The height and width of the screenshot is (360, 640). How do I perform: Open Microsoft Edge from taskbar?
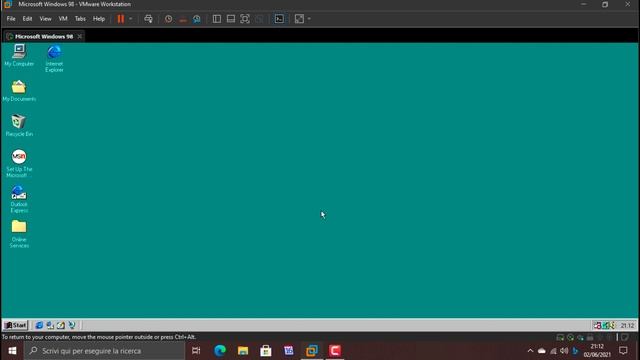[x=220, y=351]
